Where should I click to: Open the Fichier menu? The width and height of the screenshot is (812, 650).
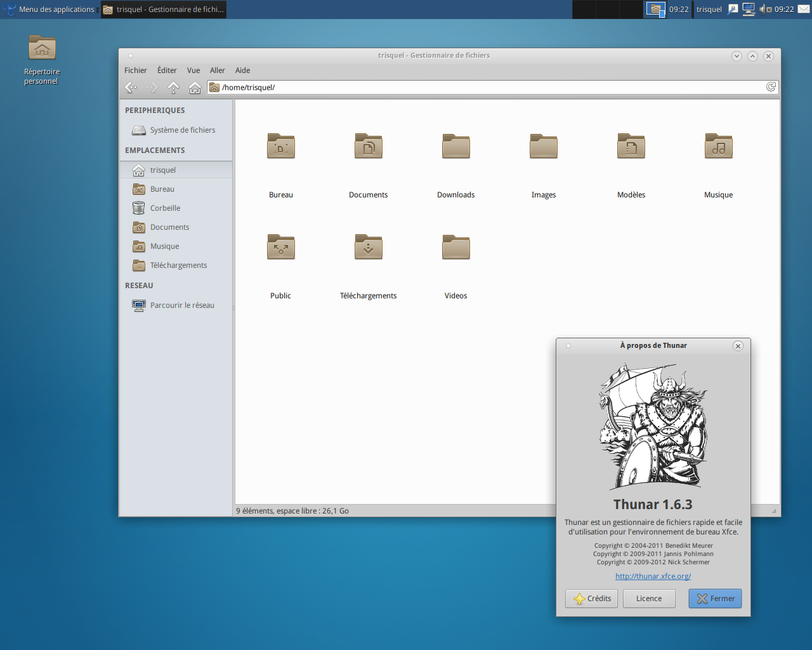coord(135,70)
